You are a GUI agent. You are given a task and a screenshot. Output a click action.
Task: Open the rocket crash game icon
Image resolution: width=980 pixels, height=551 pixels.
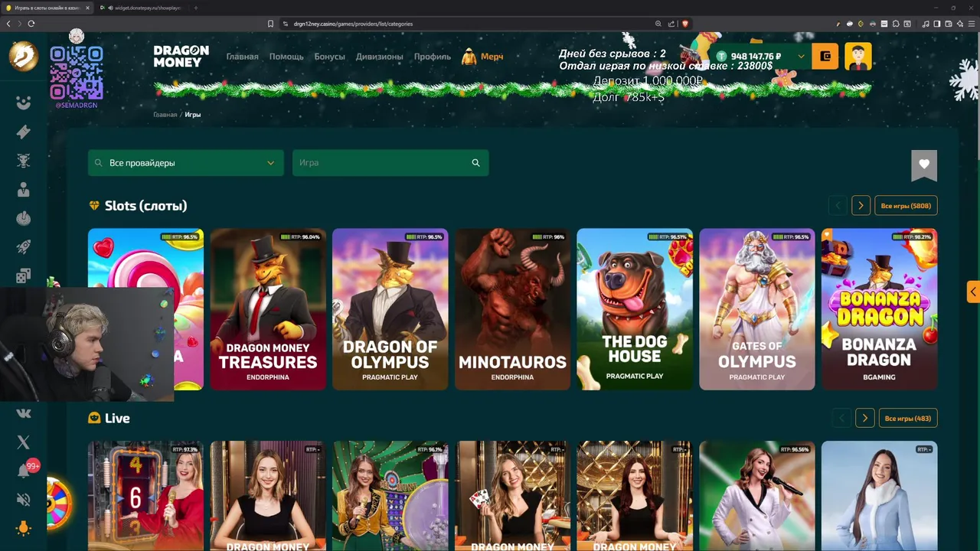pos(24,247)
